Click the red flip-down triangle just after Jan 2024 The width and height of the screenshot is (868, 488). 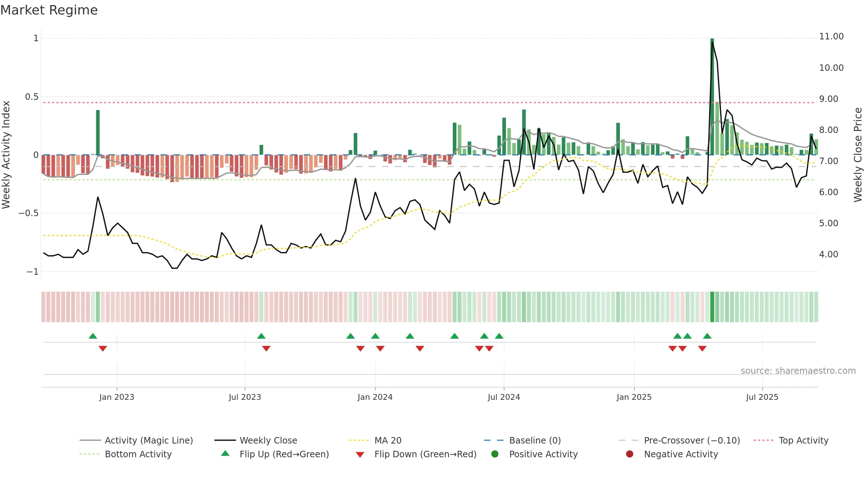click(380, 348)
